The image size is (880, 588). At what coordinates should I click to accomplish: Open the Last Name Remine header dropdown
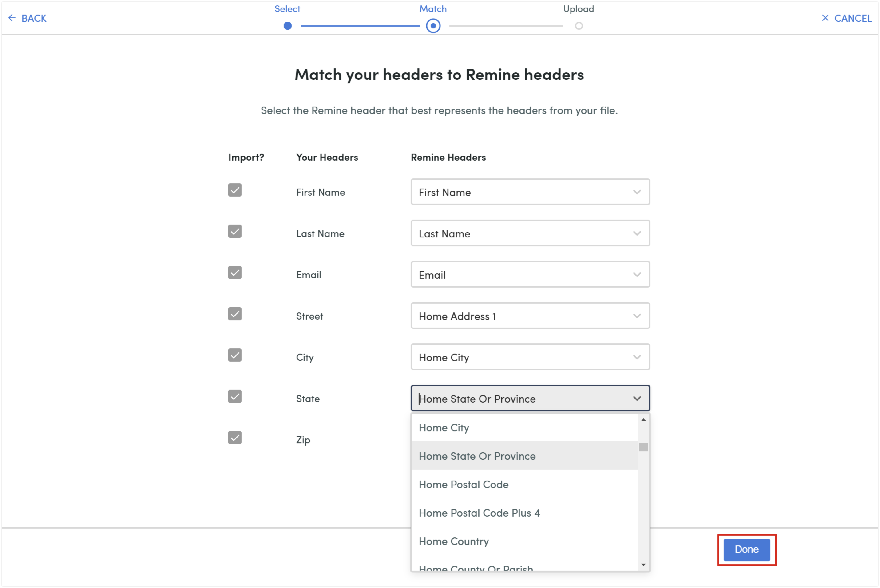pyautogui.click(x=530, y=233)
